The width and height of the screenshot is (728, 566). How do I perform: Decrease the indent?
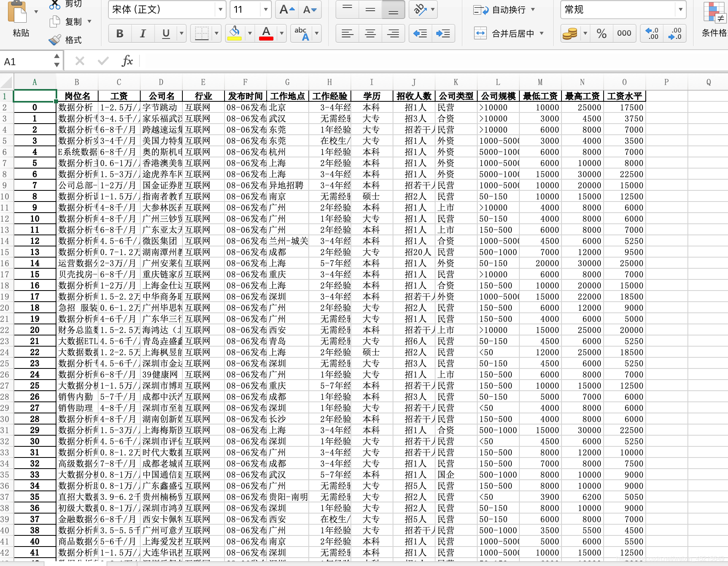click(x=420, y=33)
